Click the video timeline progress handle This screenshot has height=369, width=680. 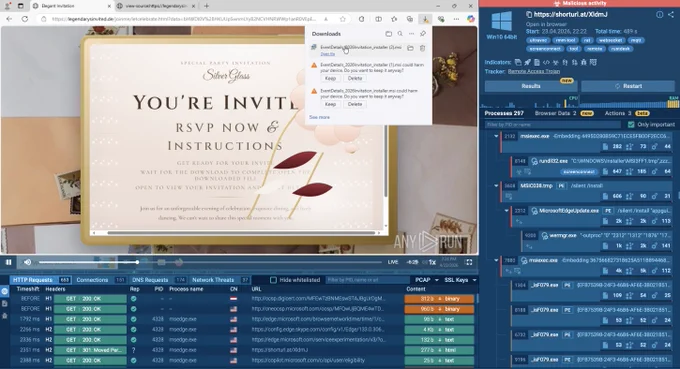coord(137,262)
